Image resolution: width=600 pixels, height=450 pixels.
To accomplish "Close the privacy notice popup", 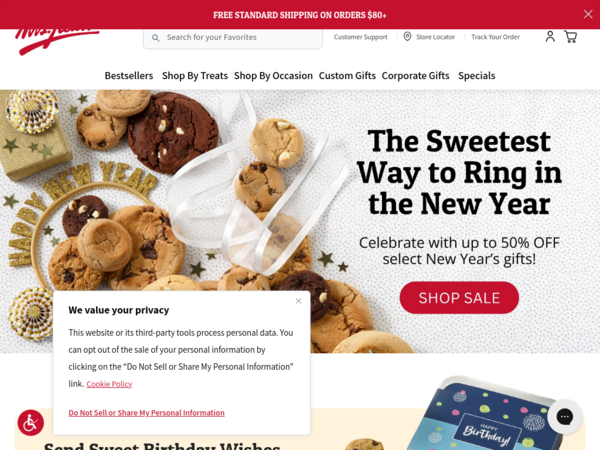I will point(298,301).
